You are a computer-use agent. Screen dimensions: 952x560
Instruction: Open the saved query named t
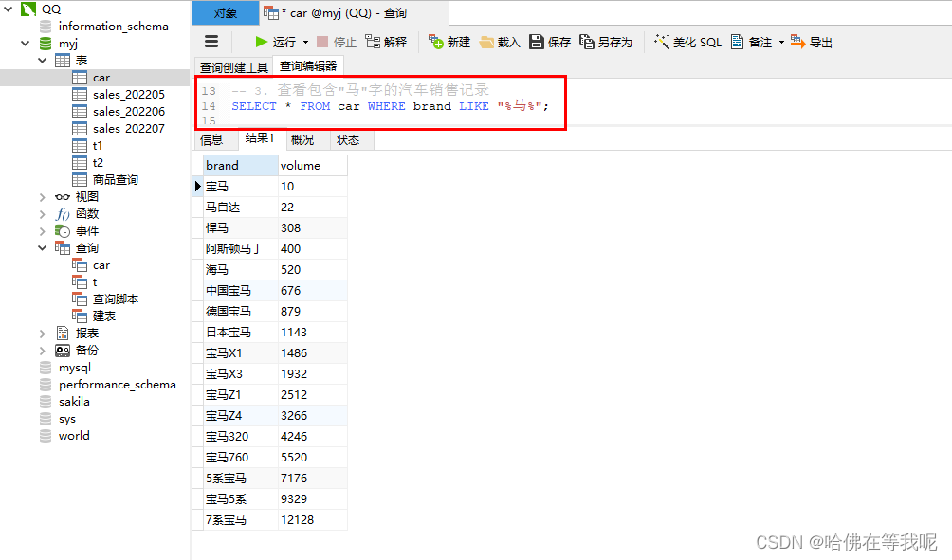pyautogui.click(x=95, y=282)
